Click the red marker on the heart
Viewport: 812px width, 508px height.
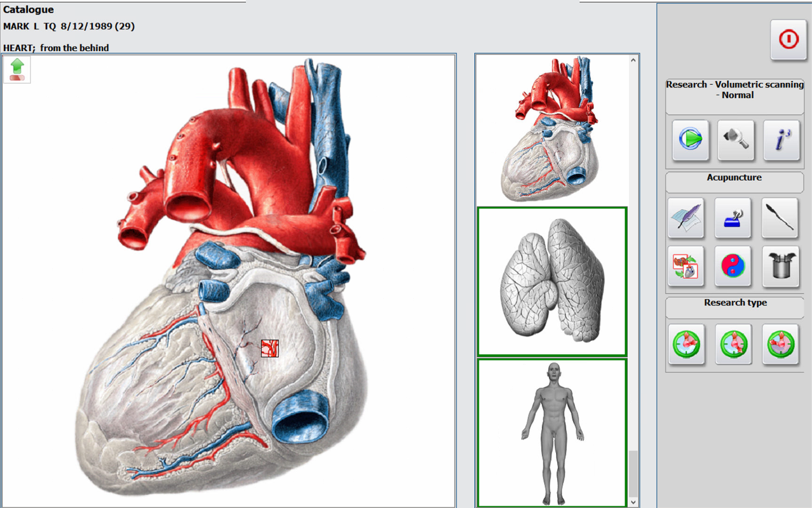[x=269, y=348]
